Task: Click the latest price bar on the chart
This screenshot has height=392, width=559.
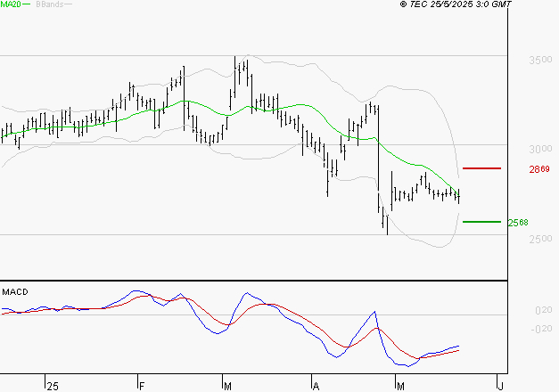Action: pyautogui.click(x=459, y=195)
